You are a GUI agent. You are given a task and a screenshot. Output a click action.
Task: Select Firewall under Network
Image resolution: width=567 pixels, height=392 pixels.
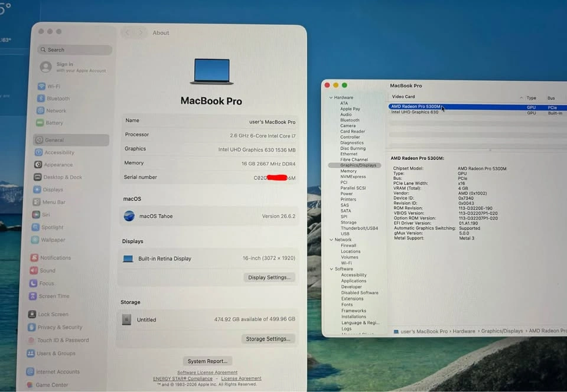(348, 246)
